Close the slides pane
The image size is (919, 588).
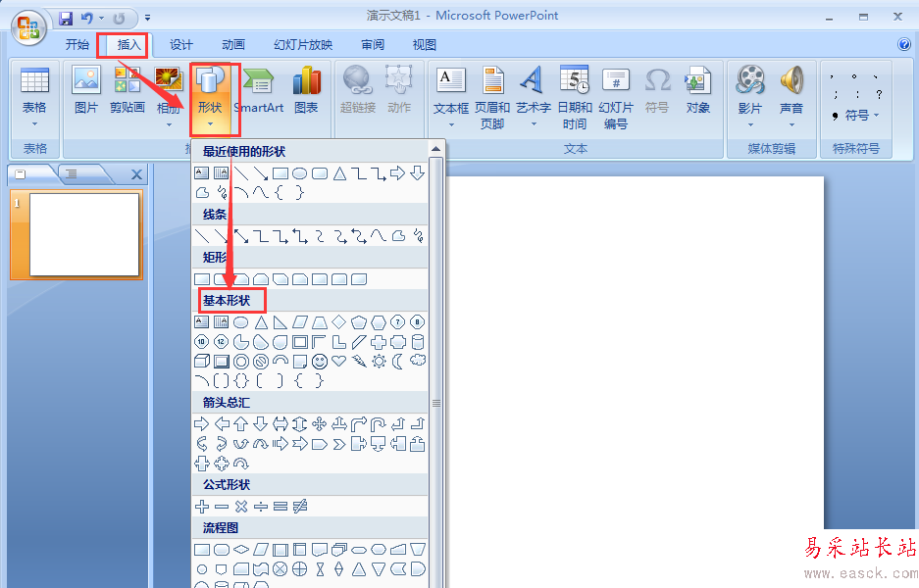coord(136,173)
